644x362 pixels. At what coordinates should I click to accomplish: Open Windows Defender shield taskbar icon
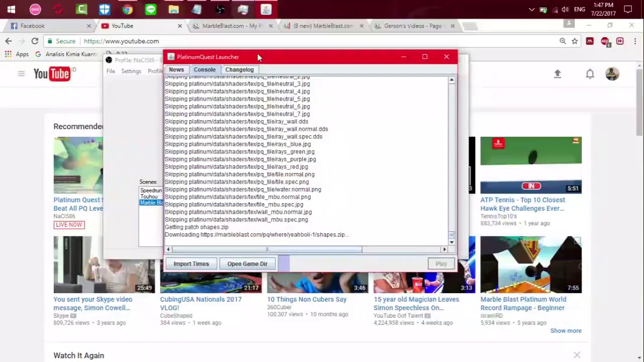[104, 9]
